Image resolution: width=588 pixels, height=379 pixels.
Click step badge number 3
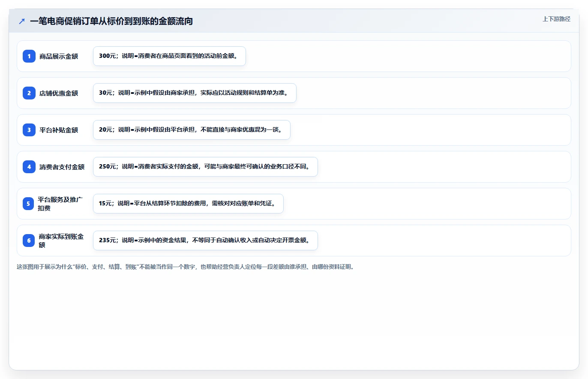29,130
